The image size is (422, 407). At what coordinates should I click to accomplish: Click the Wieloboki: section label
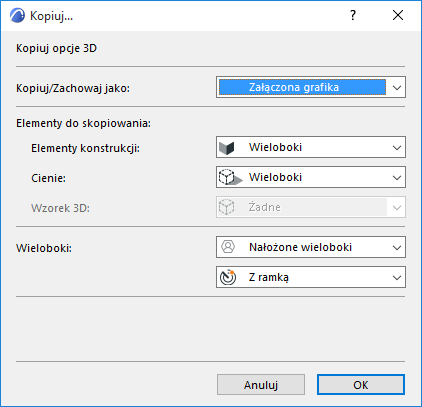44,248
